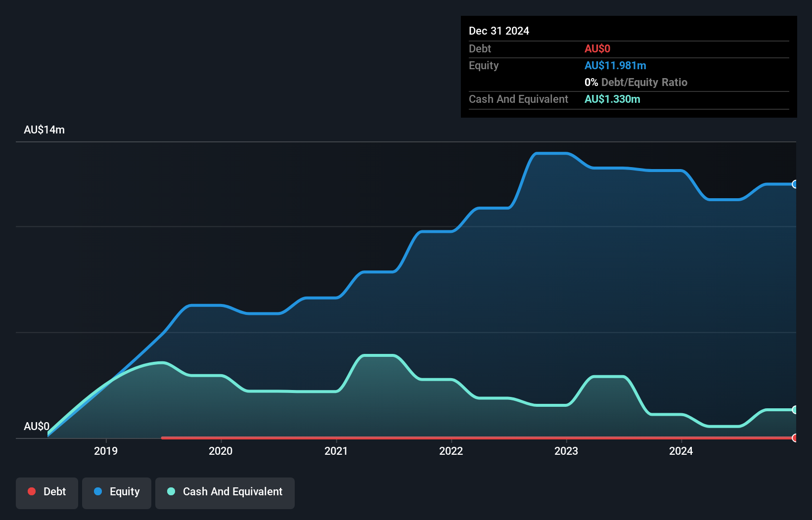Click the 2024 x-axis label
This screenshot has height=520, width=812.
(681, 451)
